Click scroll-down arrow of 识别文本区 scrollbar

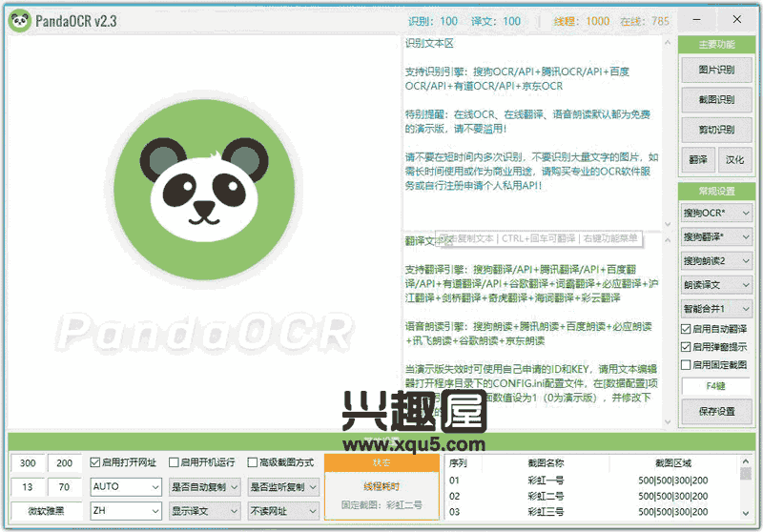[x=668, y=224]
